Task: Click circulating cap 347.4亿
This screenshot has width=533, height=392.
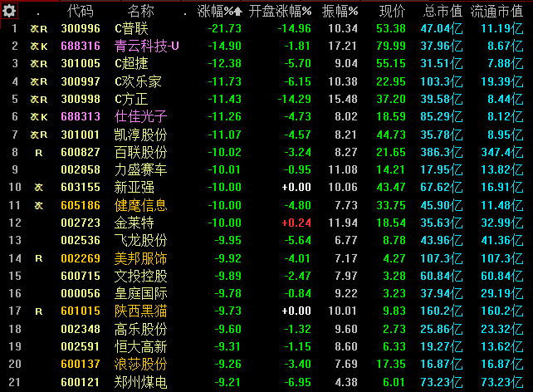Action: 502,152
